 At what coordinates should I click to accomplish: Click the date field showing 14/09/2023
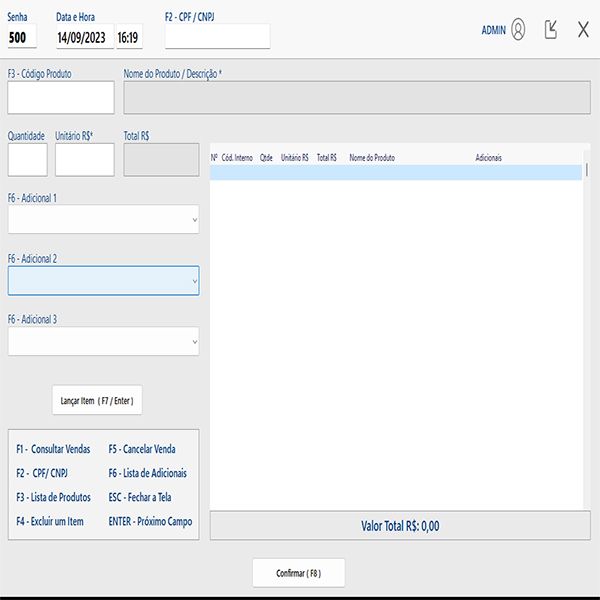(x=85, y=38)
